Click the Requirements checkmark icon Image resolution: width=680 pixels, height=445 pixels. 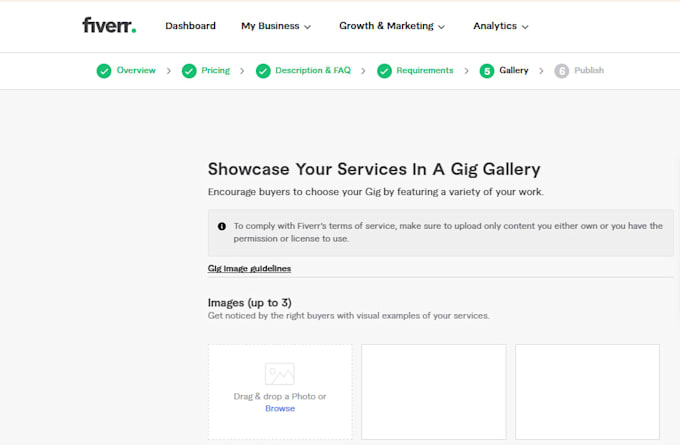click(x=384, y=71)
